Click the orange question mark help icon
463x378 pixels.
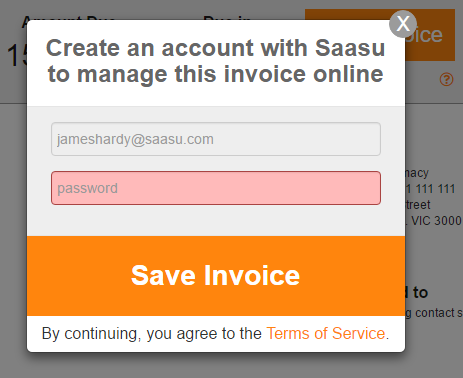point(446,80)
